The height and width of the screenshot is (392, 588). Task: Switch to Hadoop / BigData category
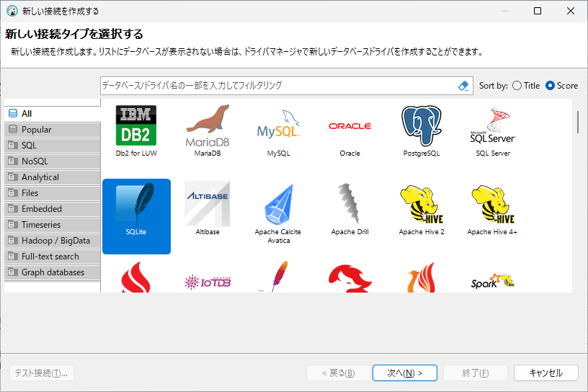pos(53,241)
